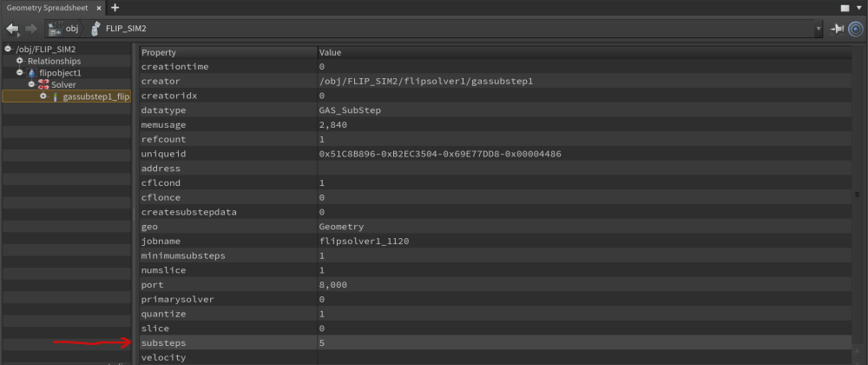Expand the Relationships tree node
Image resolution: width=868 pixels, height=365 pixels.
coord(20,61)
